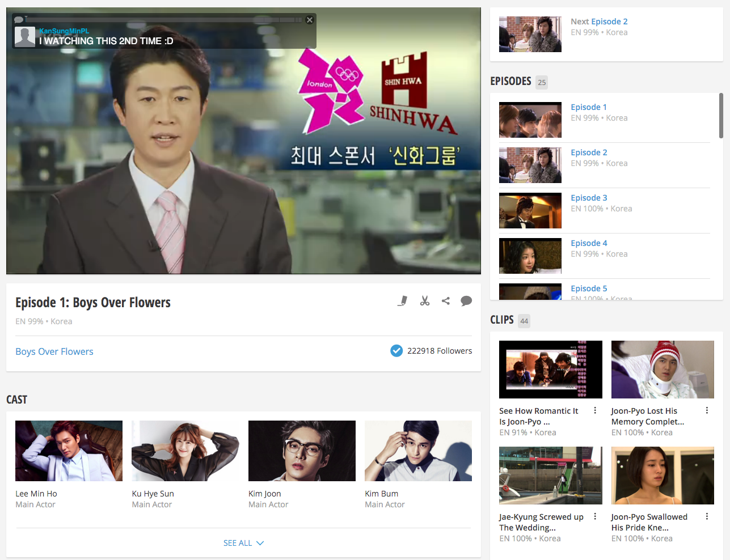Open options menu for Joon-Pyo Swallowed His Pride clip

(707, 516)
